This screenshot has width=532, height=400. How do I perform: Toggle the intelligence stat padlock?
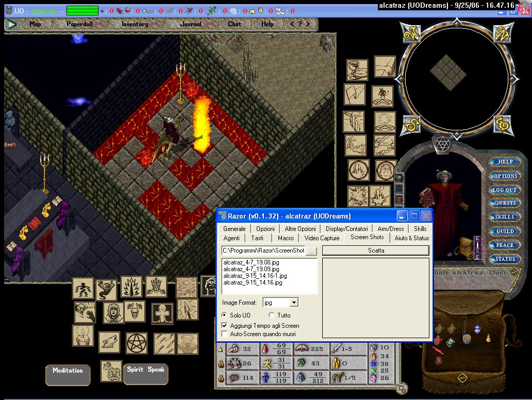[x=221, y=378]
